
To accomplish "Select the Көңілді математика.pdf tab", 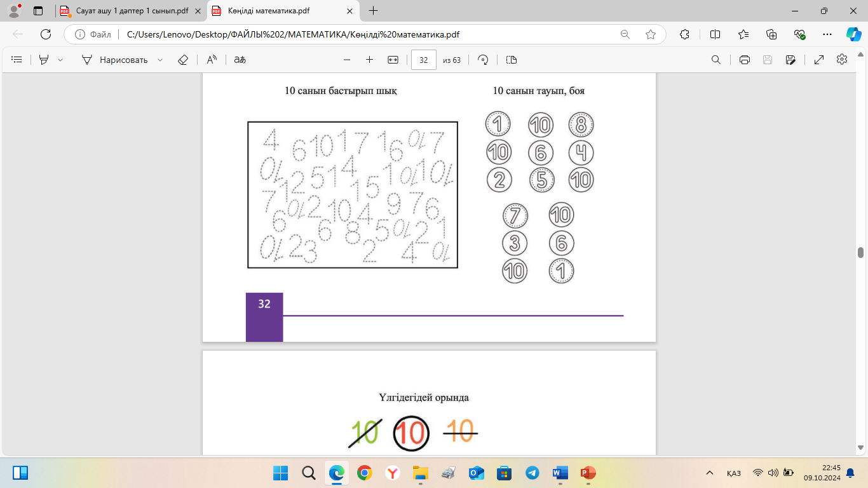I will (x=283, y=11).
